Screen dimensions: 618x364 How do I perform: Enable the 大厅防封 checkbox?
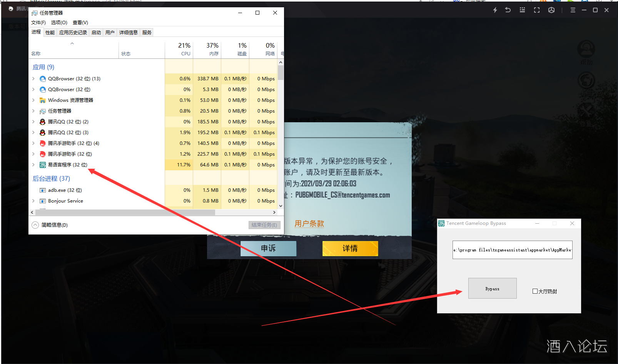pyautogui.click(x=535, y=291)
